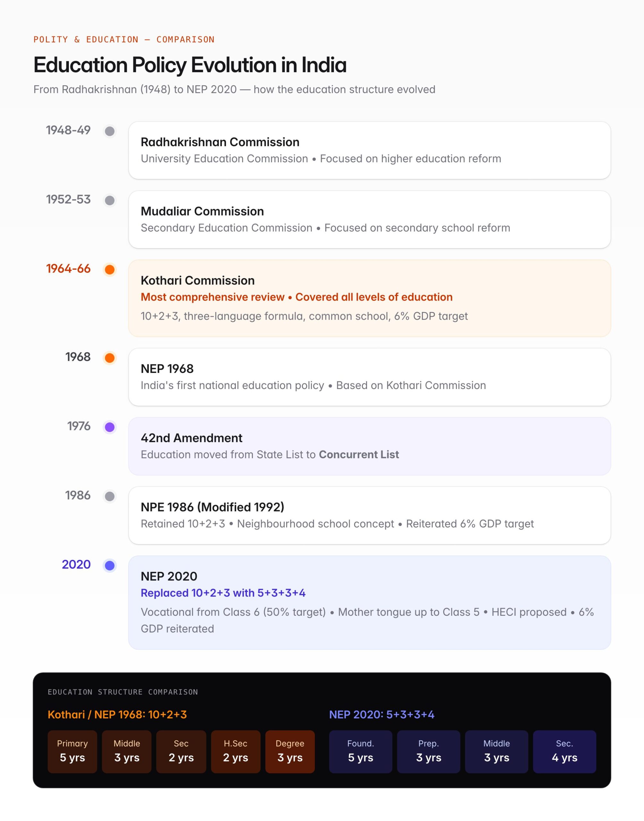Click the NEP 2020 card title
This screenshot has width=644, height=821.
pyautogui.click(x=169, y=576)
